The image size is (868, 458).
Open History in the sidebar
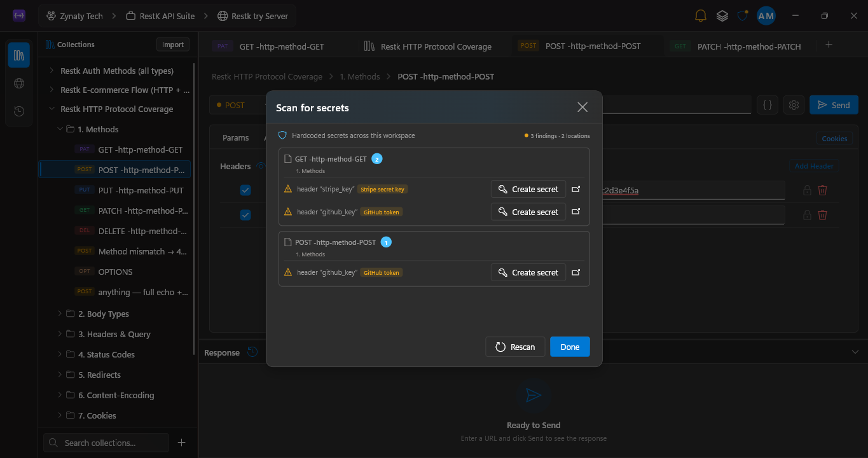coord(19,111)
